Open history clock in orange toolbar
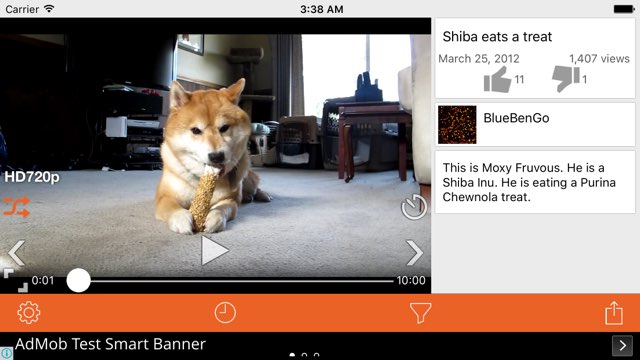 click(x=225, y=313)
